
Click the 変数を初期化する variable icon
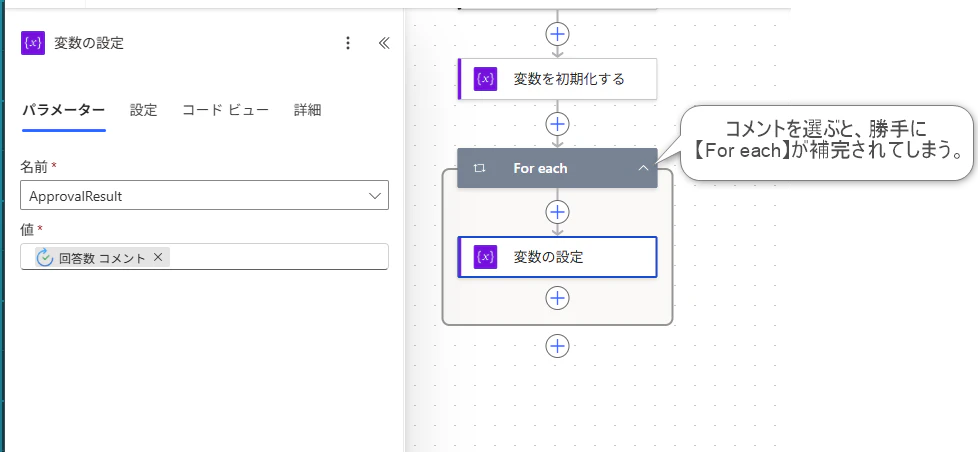click(x=485, y=79)
